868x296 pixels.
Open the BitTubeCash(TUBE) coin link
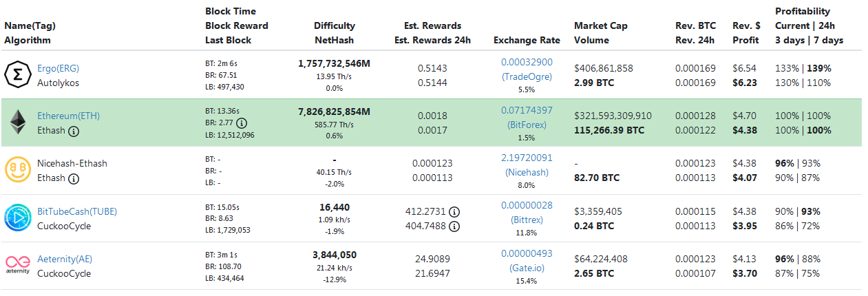[x=77, y=211]
